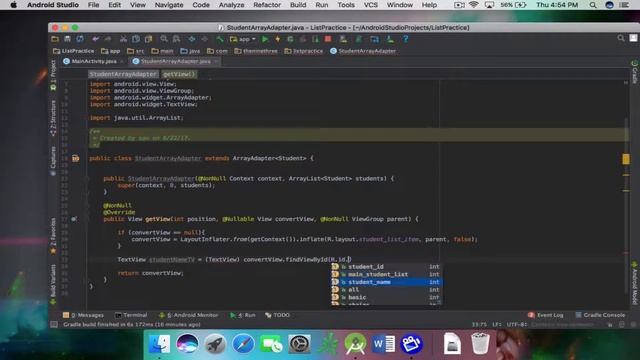Click the Debug app bug icon
Viewport: 640px width, 360px height.
[290, 39]
